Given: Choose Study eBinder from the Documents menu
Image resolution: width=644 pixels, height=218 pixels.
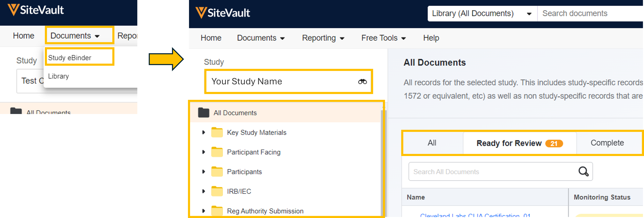Looking at the screenshot, I should pyautogui.click(x=70, y=58).
